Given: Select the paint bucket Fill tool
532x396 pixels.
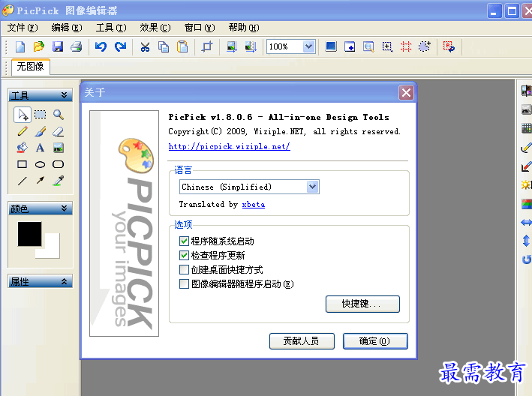Looking at the screenshot, I should click(x=23, y=148).
